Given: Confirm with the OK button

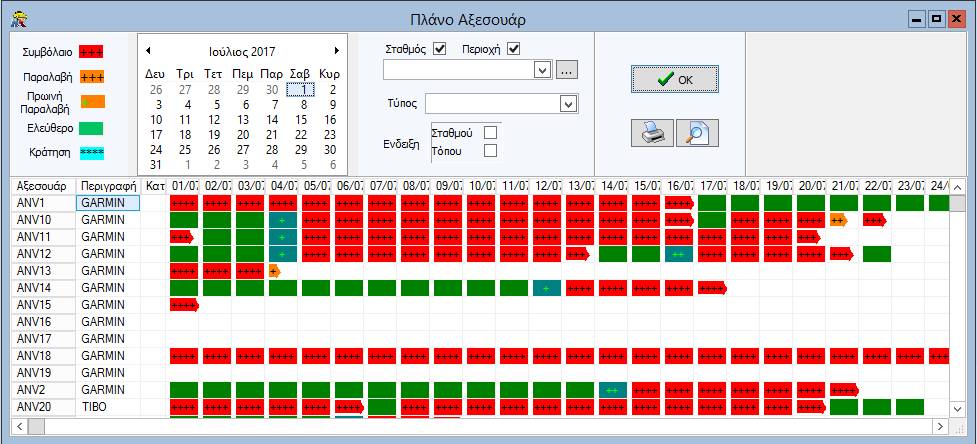Looking at the screenshot, I should [675, 80].
